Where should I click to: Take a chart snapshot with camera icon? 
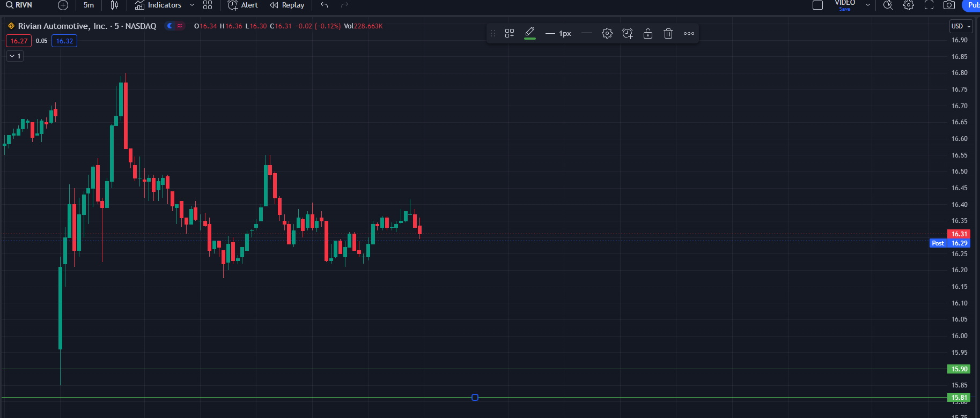(949, 5)
